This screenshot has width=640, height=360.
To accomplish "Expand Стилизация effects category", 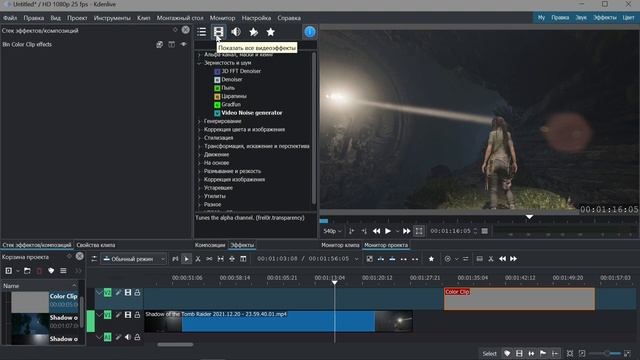I will coord(199,138).
